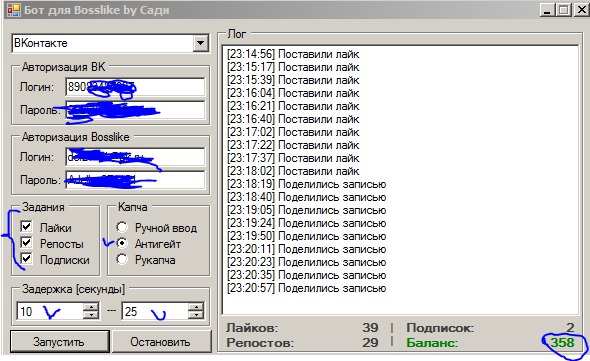Maximize the bot window
Screen dimensions: 590x361
click(564, 10)
